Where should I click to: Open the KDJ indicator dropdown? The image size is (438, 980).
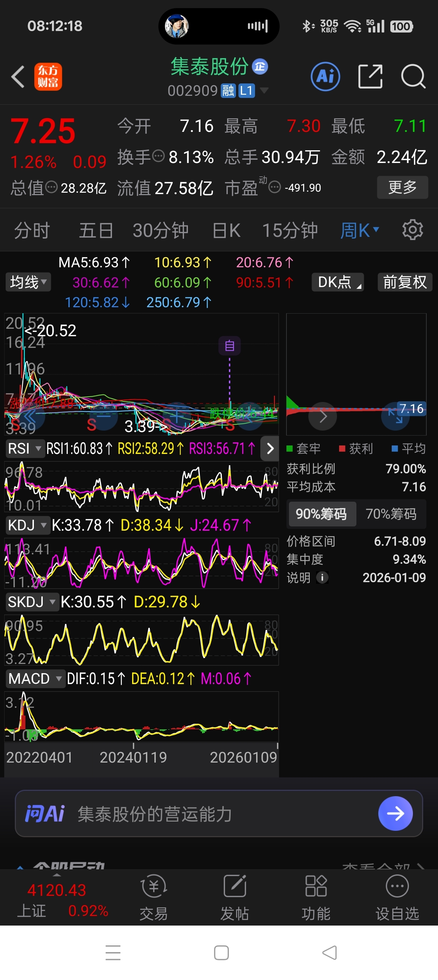click(x=28, y=525)
